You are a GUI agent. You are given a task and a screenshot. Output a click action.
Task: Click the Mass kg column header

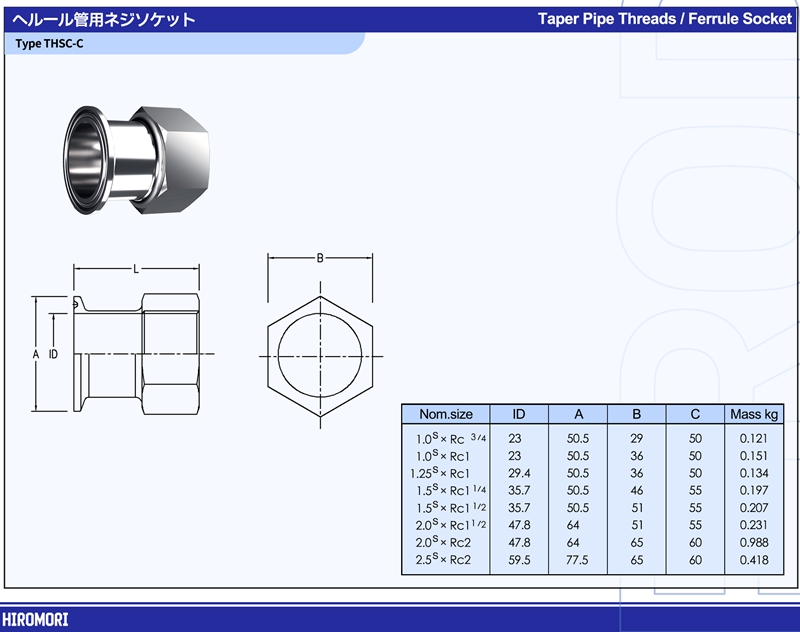pyautogui.click(x=753, y=414)
